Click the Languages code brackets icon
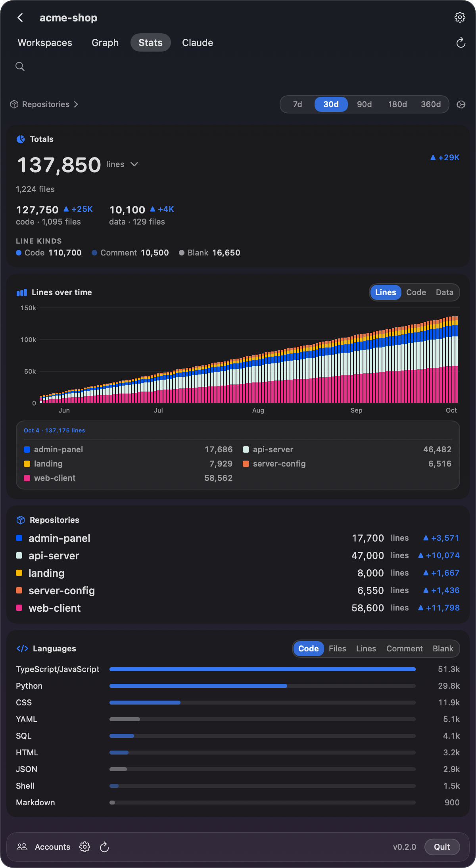476x868 pixels. [x=22, y=649]
